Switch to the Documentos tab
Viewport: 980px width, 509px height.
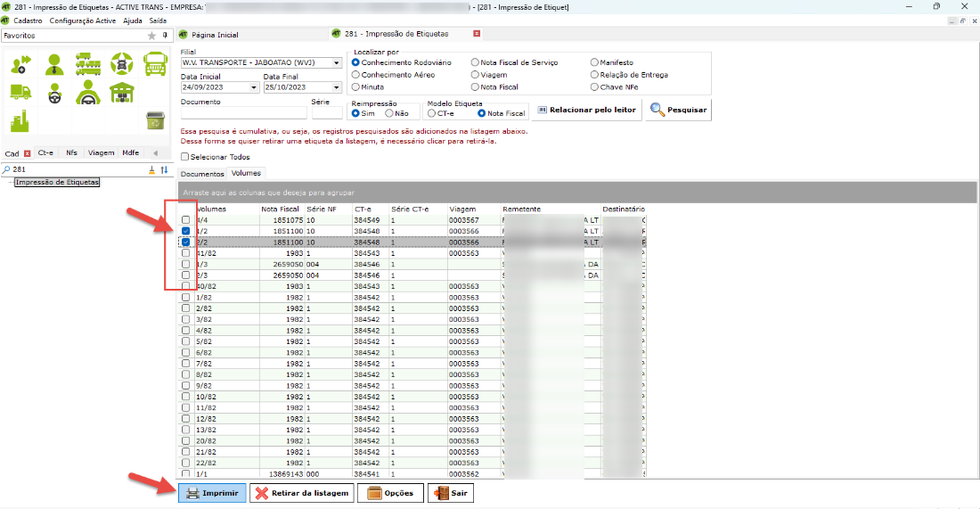click(202, 174)
